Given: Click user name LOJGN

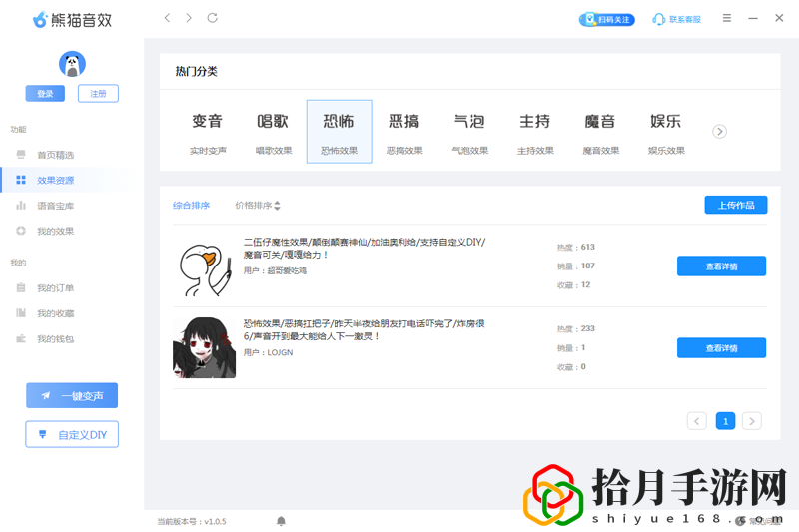Looking at the screenshot, I should coord(281,352).
